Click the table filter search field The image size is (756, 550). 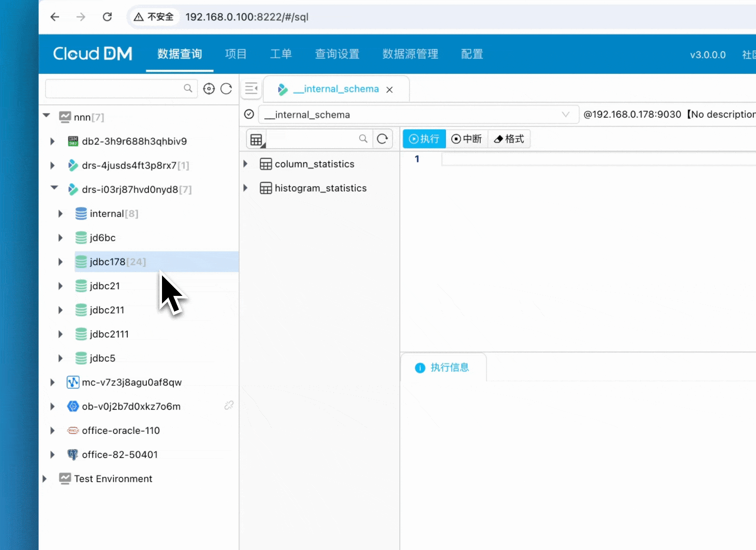click(318, 139)
